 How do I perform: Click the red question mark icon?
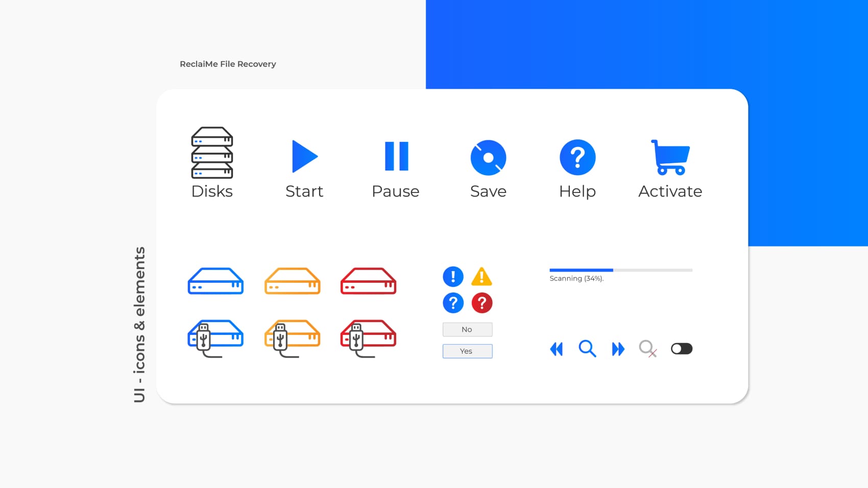click(x=481, y=303)
